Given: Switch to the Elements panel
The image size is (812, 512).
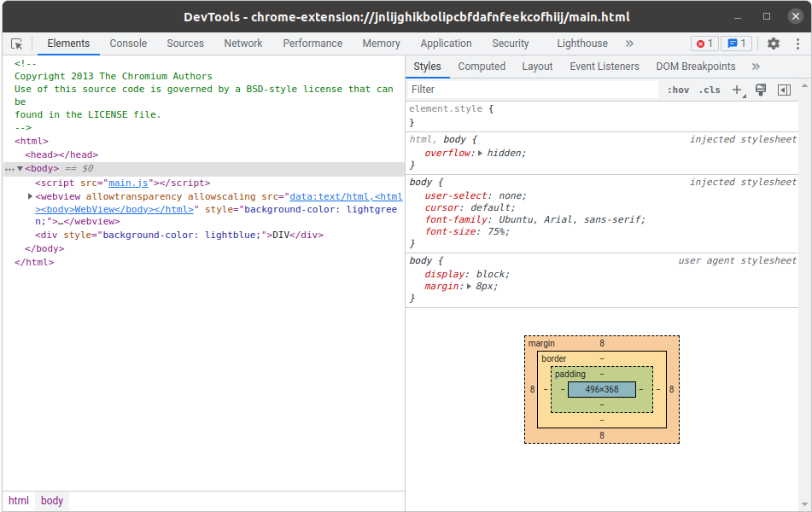Looking at the screenshot, I should pyautogui.click(x=68, y=44).
